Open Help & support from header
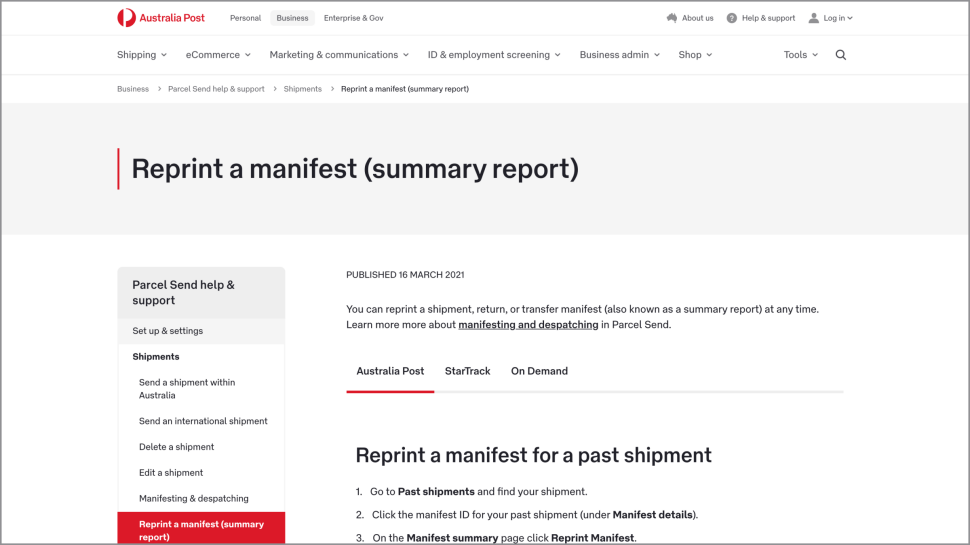Screen dimensions: 970x545 coord(761,18)
